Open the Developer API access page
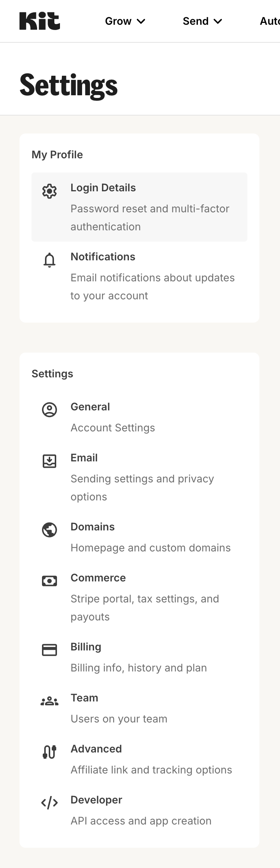Screen dimensions: 280x868 pyautogui.click(x=96, y=800)
